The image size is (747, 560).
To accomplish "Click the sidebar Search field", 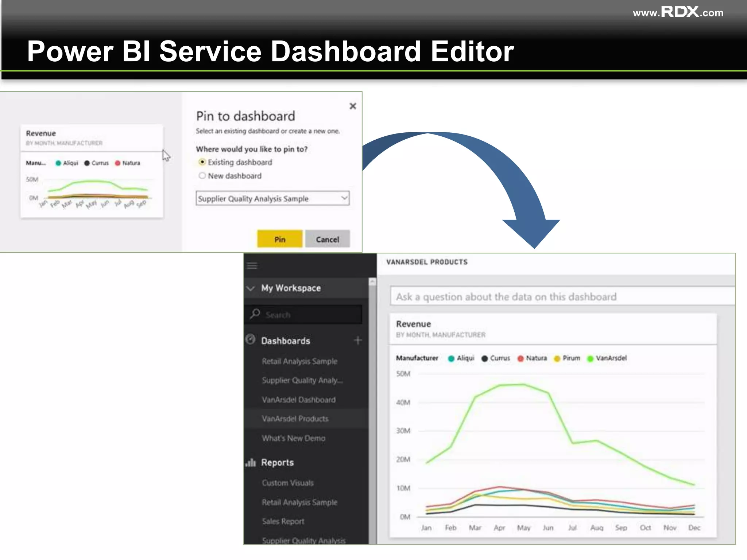I will click(303, 314).
